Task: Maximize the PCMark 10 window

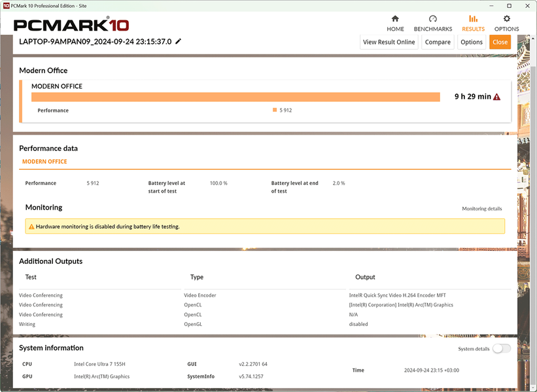Action: [x=510, y=6]
